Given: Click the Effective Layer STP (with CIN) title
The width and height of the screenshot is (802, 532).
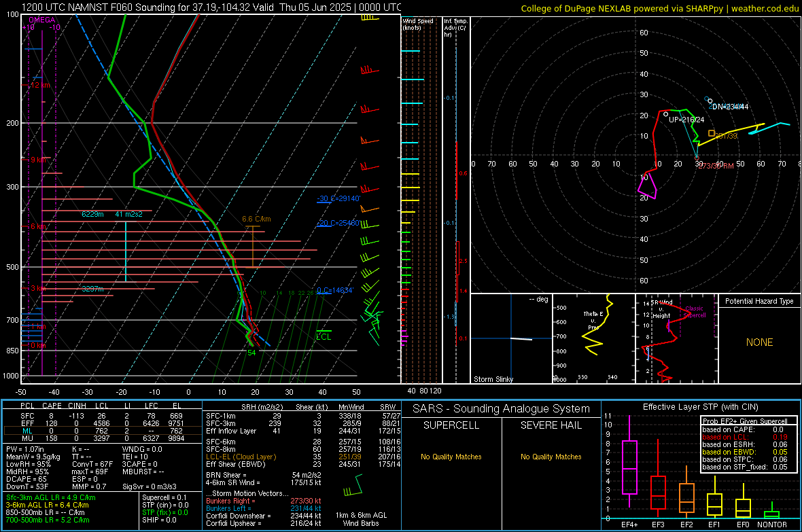Looking at the screenshot, I should coord(700,407).
